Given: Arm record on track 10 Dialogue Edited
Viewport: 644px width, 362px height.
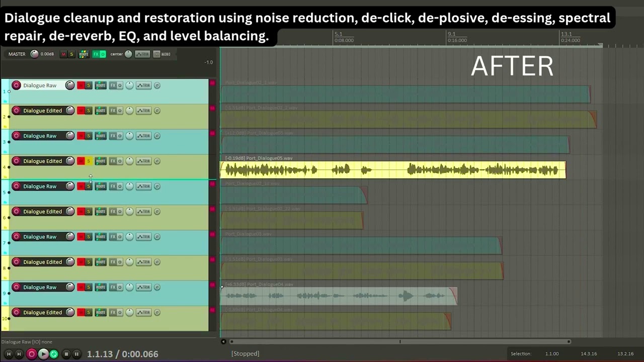Looking at the screenshot, I should (x=16, y=312).
